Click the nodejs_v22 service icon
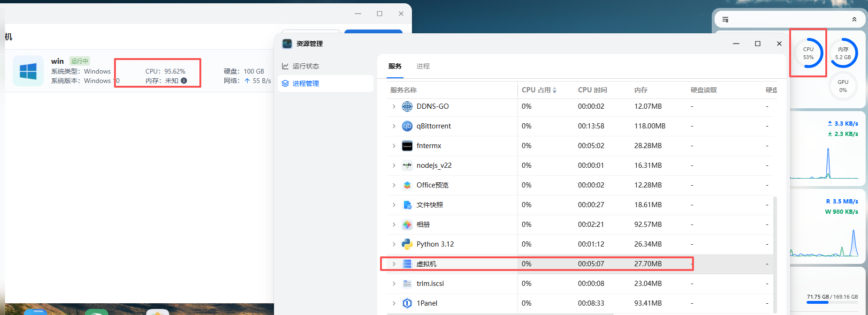This screenshot has width=868, height=315. (x=407, y=165)
